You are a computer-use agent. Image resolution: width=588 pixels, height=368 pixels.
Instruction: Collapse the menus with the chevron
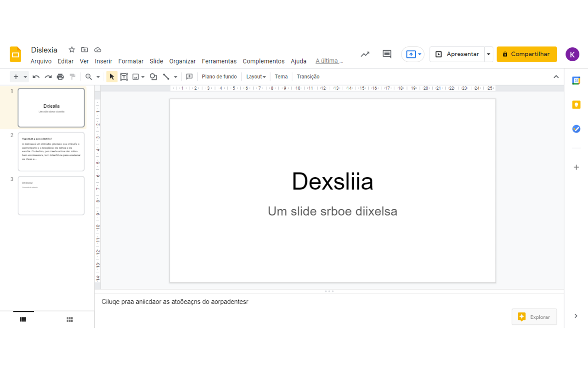(556, 77)
